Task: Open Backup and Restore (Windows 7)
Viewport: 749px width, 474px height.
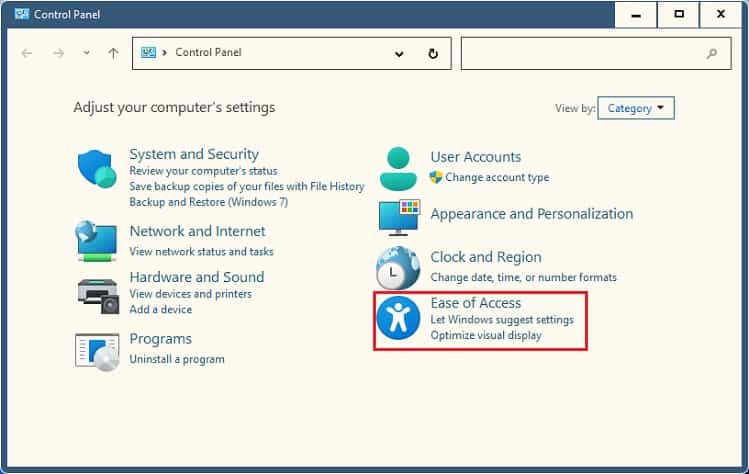Action: 208,202
